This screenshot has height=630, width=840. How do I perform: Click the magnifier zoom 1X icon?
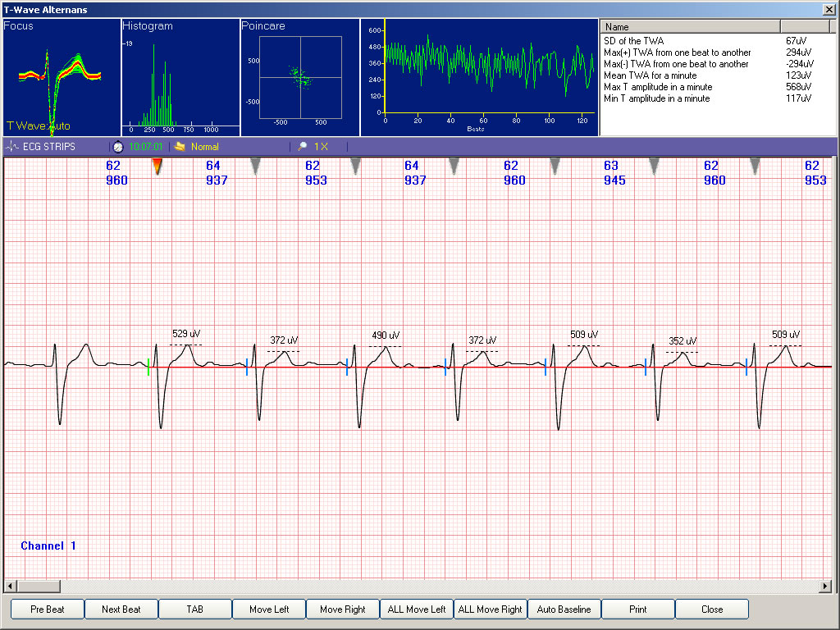click(303, 147)
